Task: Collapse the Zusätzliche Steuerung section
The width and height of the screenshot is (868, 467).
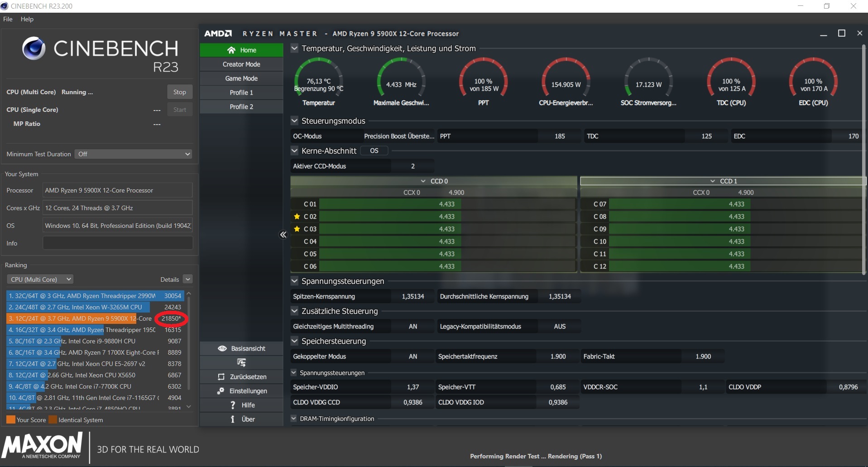Action: coord(294,311)
